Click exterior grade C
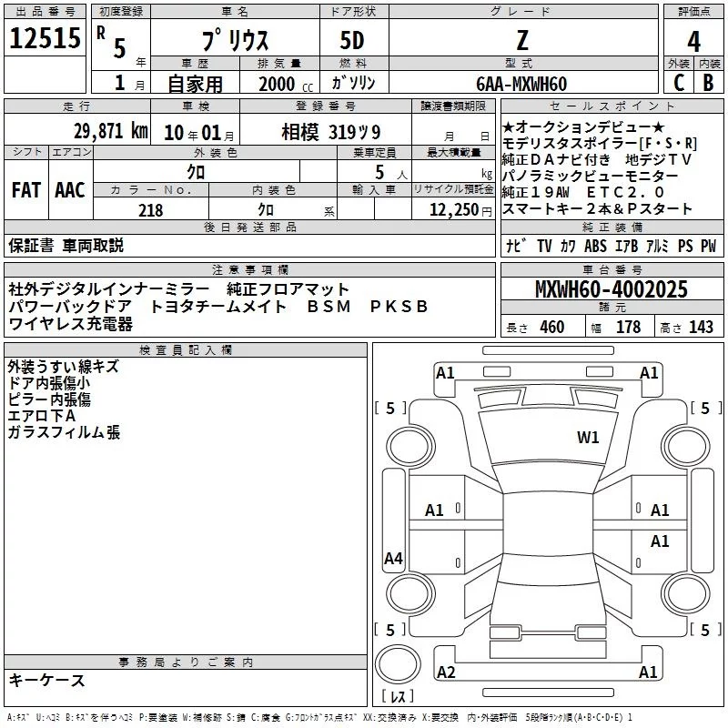The height and width of the screenshot is (728, 728). click(x=679, y=83)
